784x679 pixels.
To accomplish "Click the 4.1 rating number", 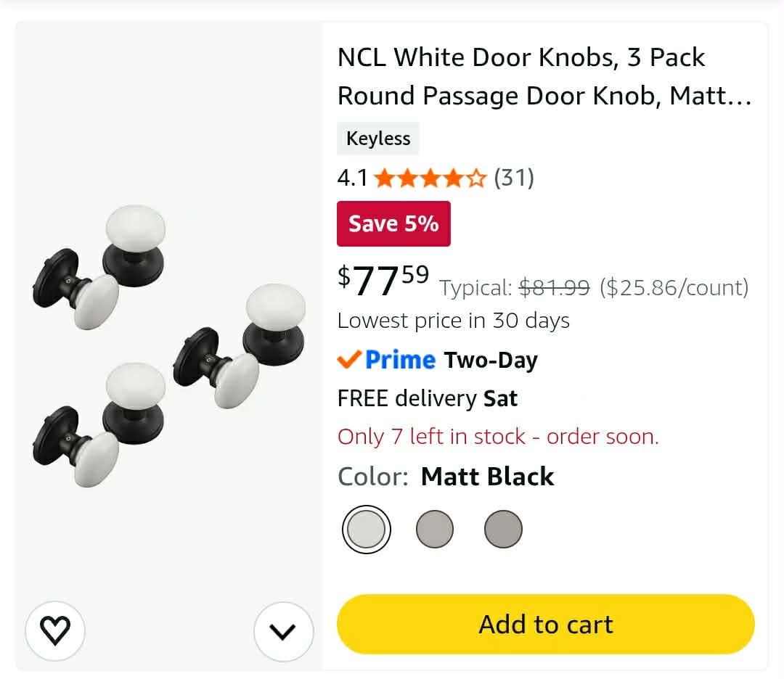I will pos(353,178).
